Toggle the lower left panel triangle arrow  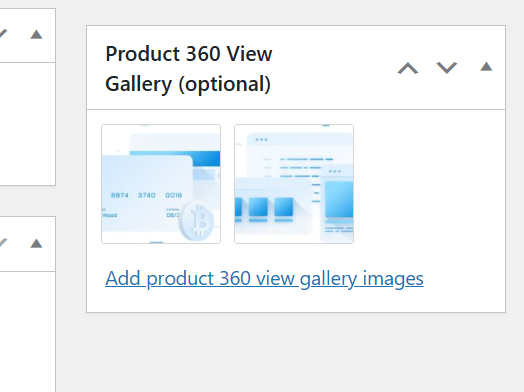36,243
